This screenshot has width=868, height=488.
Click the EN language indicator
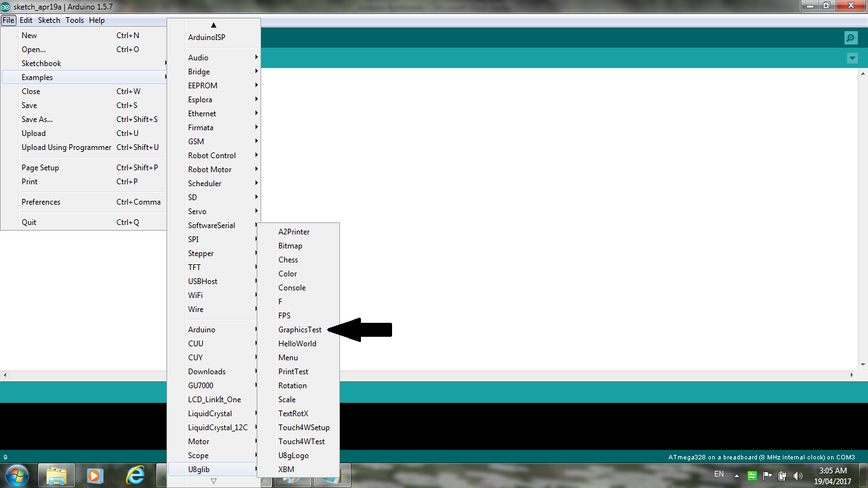coord(719,474)
